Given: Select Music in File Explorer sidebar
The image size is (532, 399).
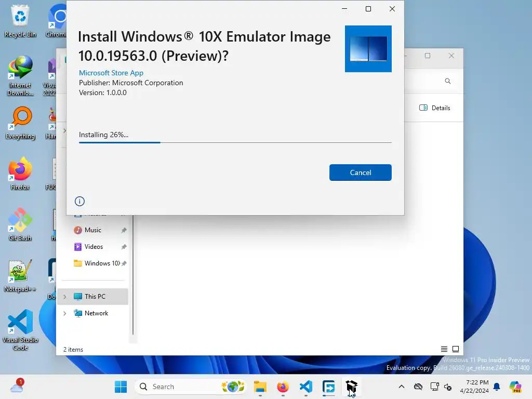Looking at the screenshot, I should tap(92, 230).
